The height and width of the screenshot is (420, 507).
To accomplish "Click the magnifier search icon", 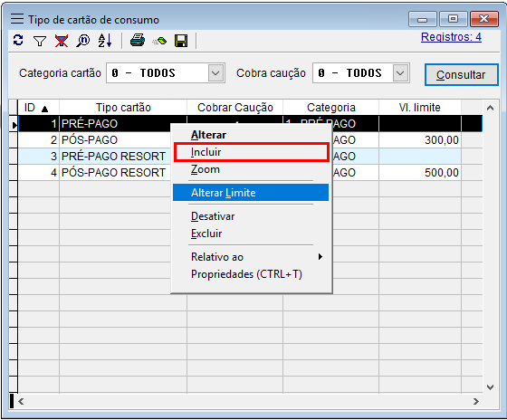I will point(83,41).
